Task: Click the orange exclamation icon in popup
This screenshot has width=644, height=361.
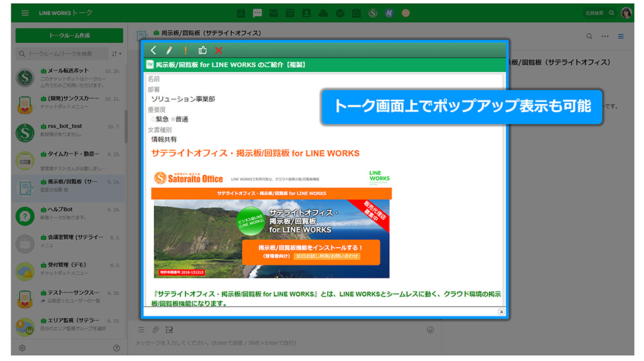Action: (185, 50)
